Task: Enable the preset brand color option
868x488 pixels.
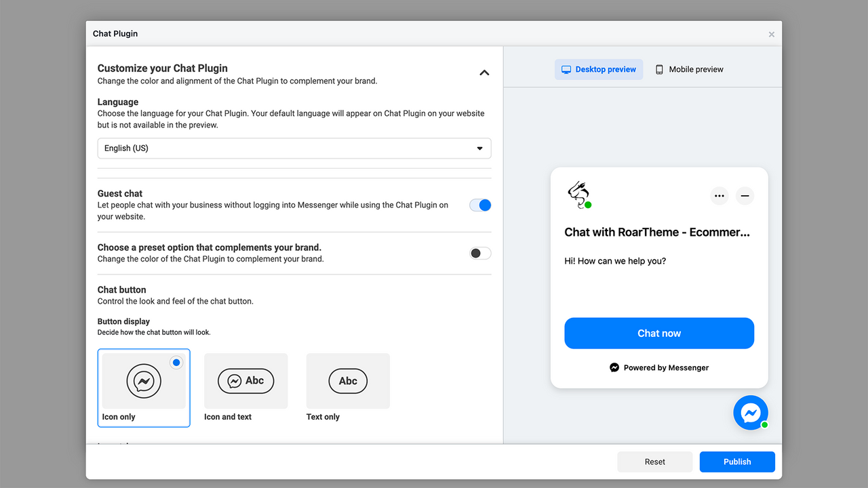Action: (480, 253)
